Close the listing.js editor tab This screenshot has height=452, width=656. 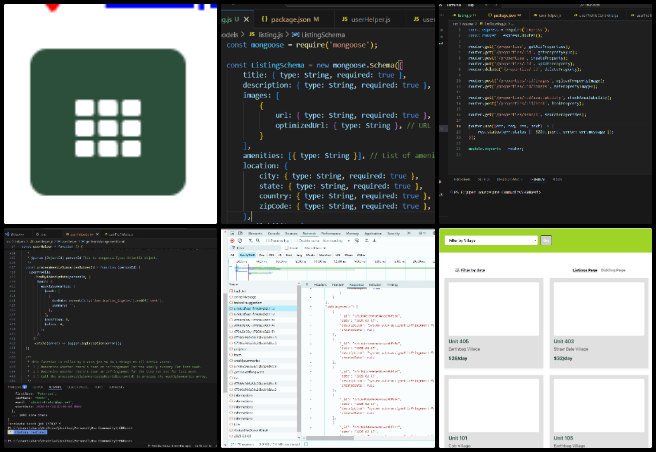[246, 19]
